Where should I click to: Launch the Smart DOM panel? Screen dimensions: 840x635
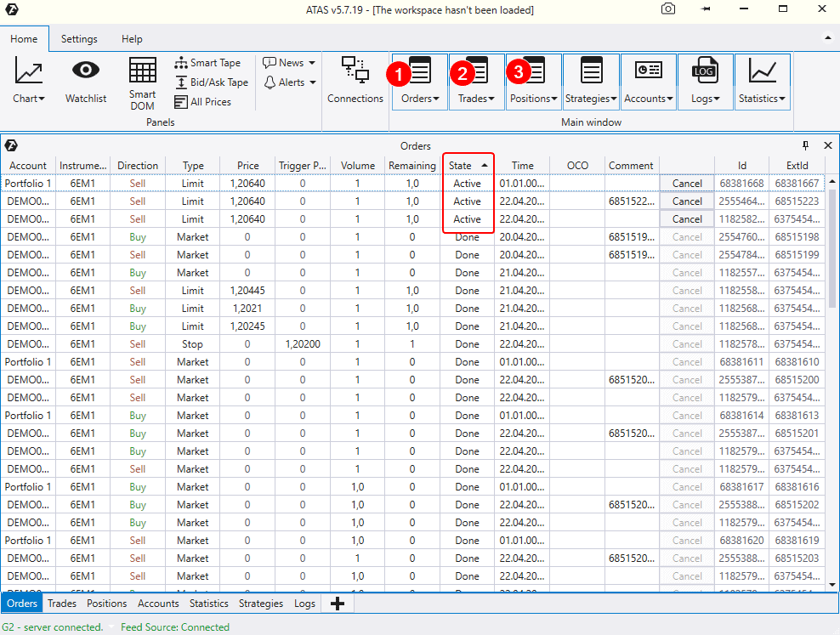click(142, 71)
